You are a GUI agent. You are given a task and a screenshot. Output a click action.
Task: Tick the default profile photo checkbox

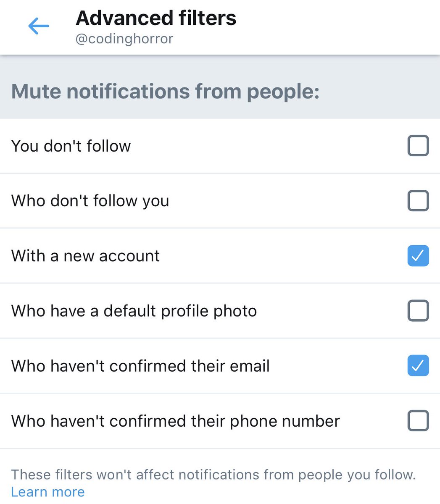pyautogui.click(x=418, y=311)
